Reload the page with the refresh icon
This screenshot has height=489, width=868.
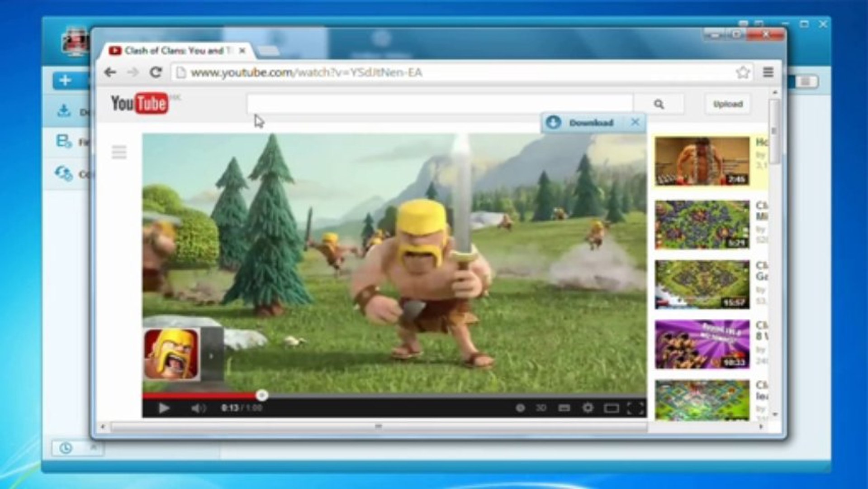pyautogui.click(x=155, y=72)
